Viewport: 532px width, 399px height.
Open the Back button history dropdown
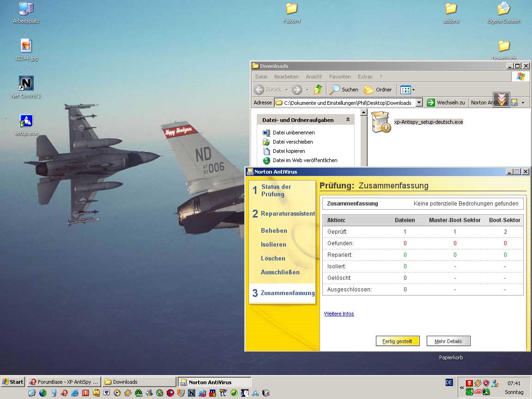tap(286, 90)
